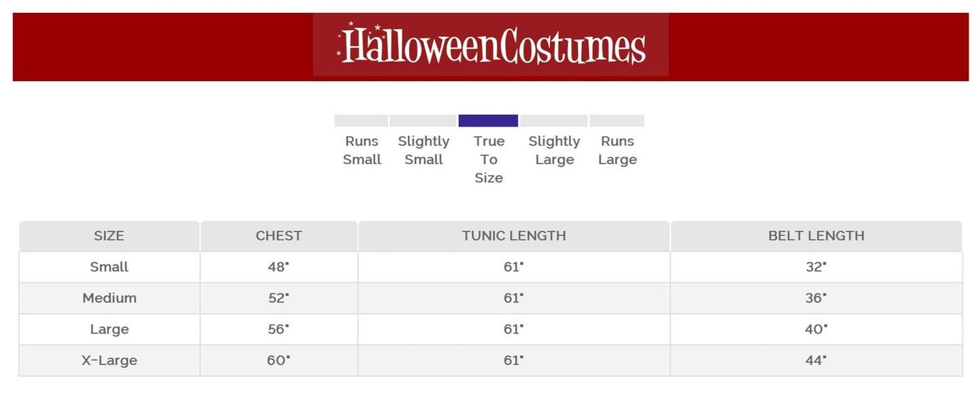Select the Medium size row label
The width and height of the screenshot is (980, 395).
(109, 298)
